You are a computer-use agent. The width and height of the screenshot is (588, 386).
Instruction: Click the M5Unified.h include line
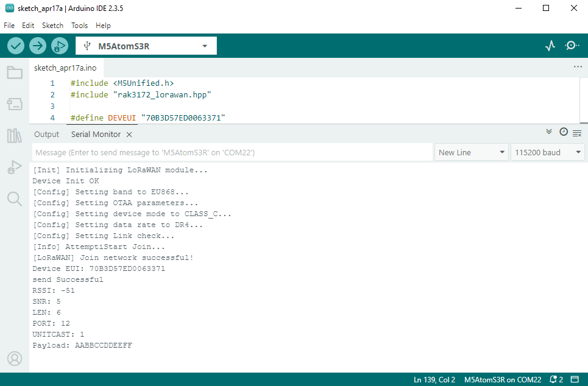click(x=122, y=83)
